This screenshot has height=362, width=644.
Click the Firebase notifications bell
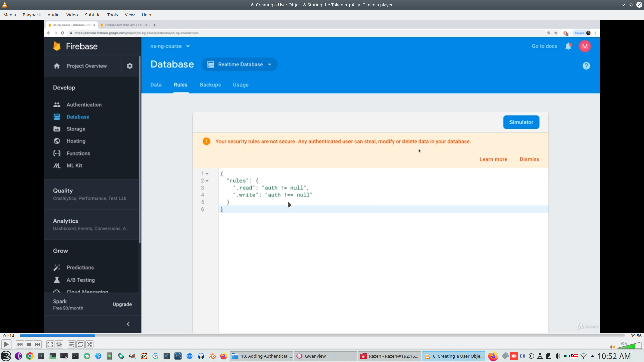coord(568,46)
